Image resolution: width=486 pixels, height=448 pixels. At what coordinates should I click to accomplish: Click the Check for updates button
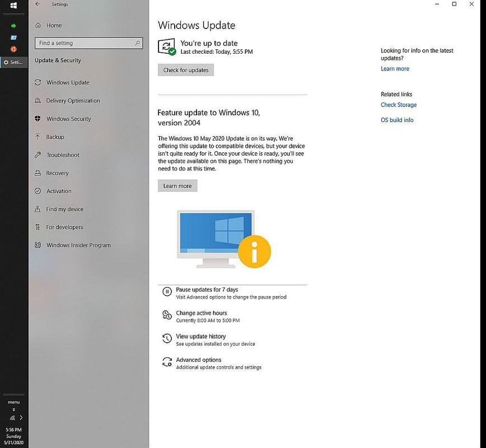pyautogui.click(x=186, y=70)
